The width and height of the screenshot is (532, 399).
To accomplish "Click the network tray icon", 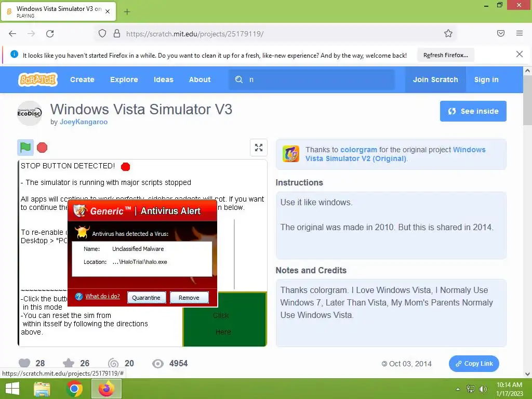I will coord(471,389).
